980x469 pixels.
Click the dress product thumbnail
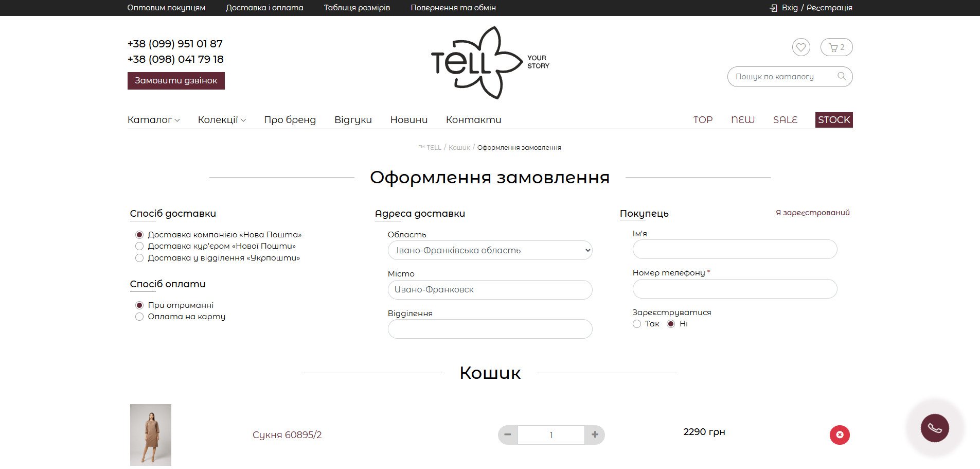click(151, 435)
